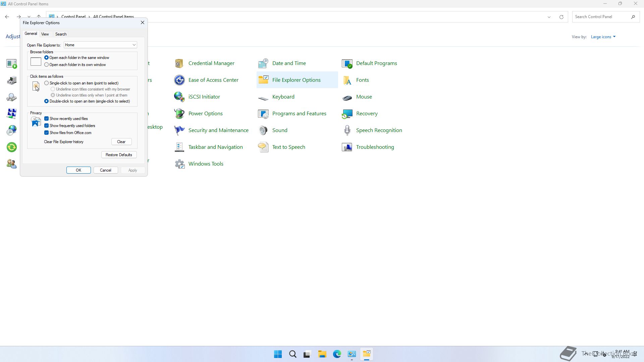Switch to the General tab
Viewport: 644px width, 362px height.
[31, 34]
